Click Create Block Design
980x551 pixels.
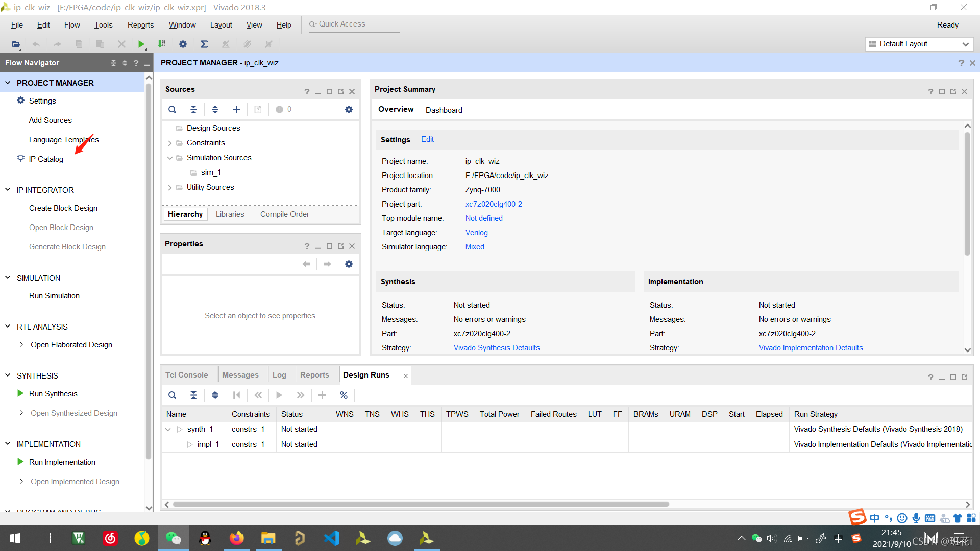[63, 208]
